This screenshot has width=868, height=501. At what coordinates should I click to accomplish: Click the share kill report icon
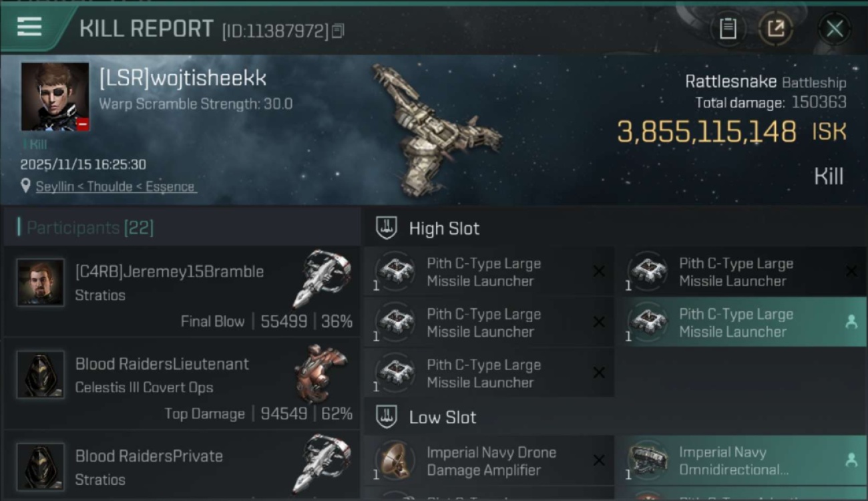(x=775, y=29)
